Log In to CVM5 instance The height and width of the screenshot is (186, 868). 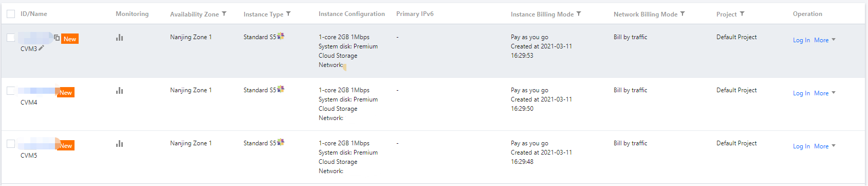click(x=801, y=146)
